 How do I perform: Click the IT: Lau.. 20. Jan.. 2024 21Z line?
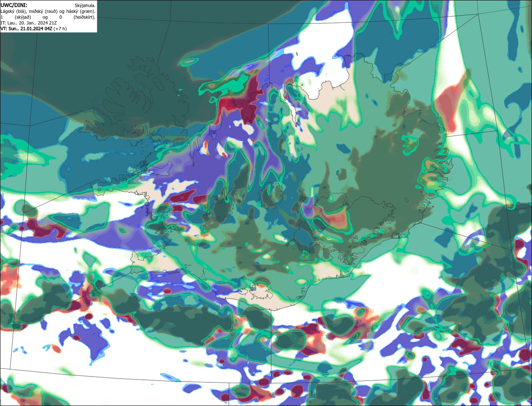point(29,23)
